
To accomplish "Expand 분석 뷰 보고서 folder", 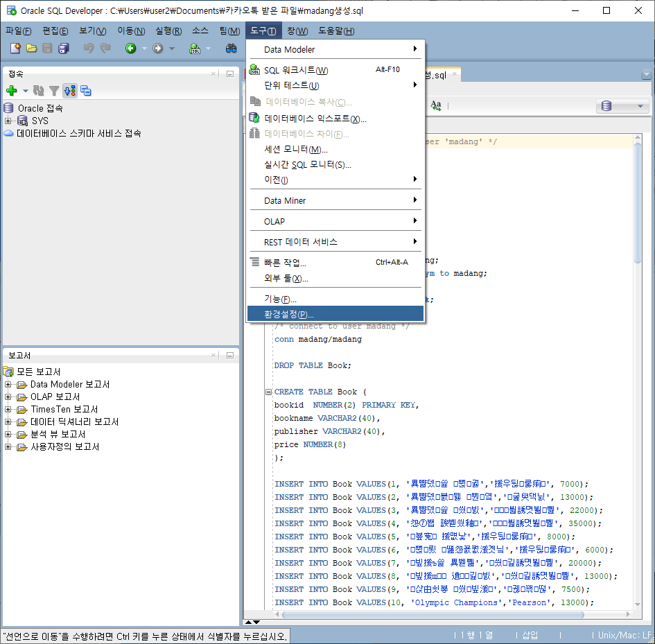I will point(8,434).
